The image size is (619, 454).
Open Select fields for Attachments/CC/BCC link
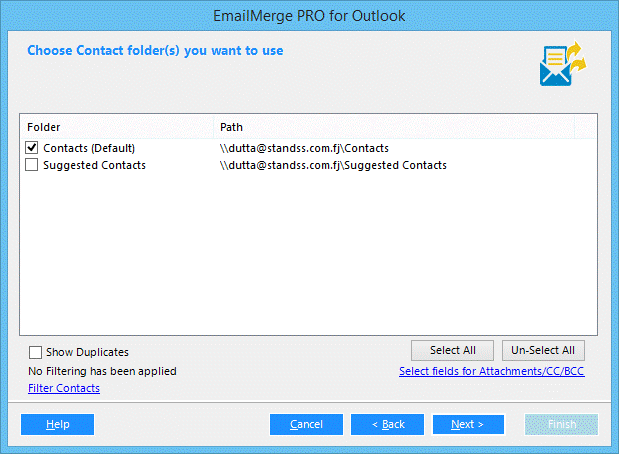491,371
